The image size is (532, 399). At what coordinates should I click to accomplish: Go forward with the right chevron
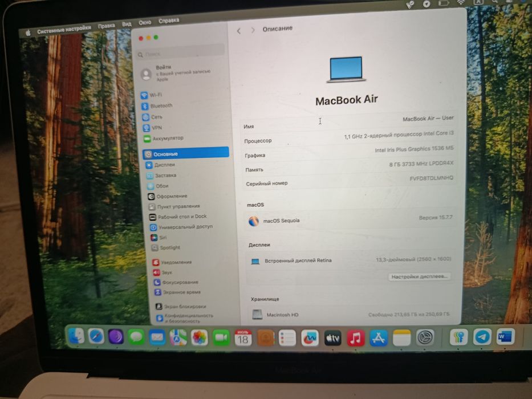(253, 30)
